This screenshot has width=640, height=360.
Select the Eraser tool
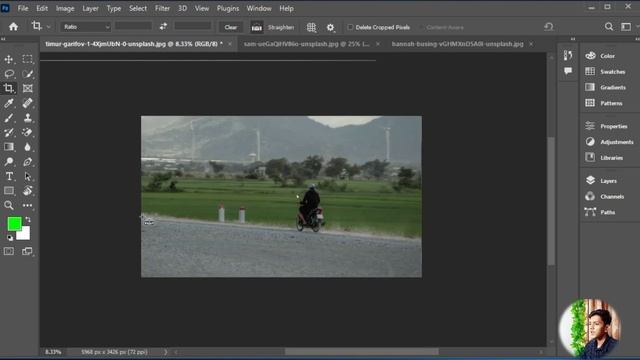point(27,132)
